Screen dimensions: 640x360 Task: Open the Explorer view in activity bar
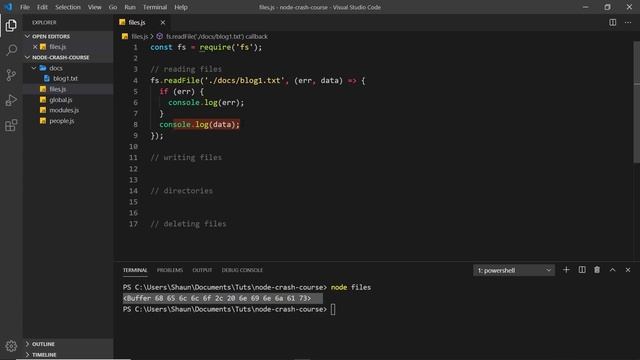click(11, 25)
